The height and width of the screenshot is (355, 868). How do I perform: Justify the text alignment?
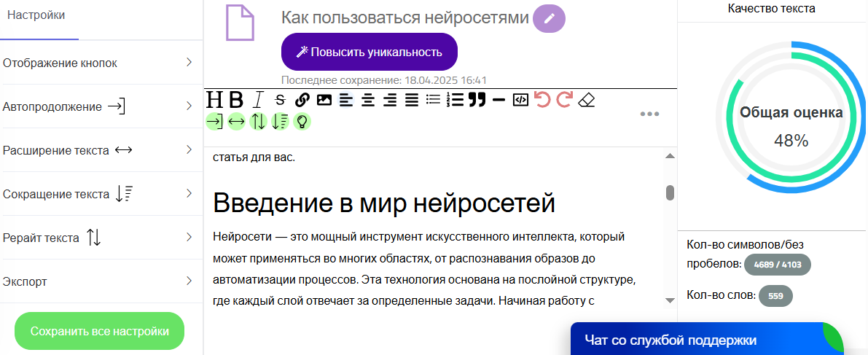pos(411,100)
